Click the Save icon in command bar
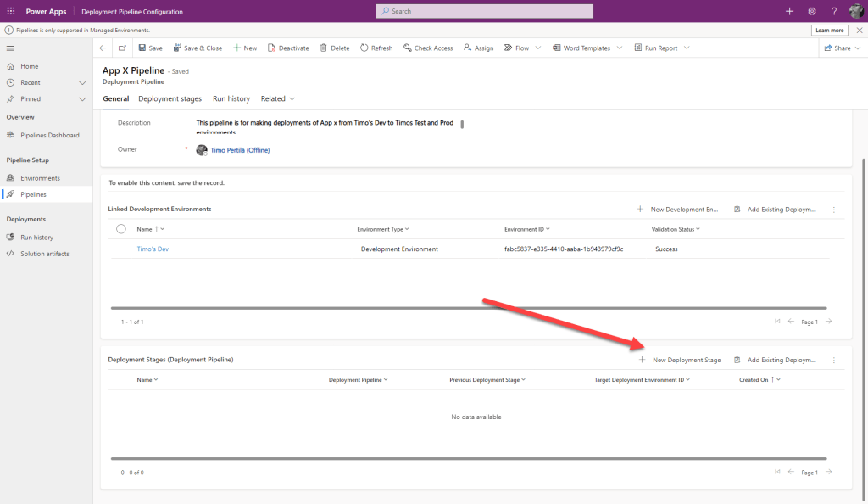The width and height of the screenshot is (868, 504). tap(142, 48)
